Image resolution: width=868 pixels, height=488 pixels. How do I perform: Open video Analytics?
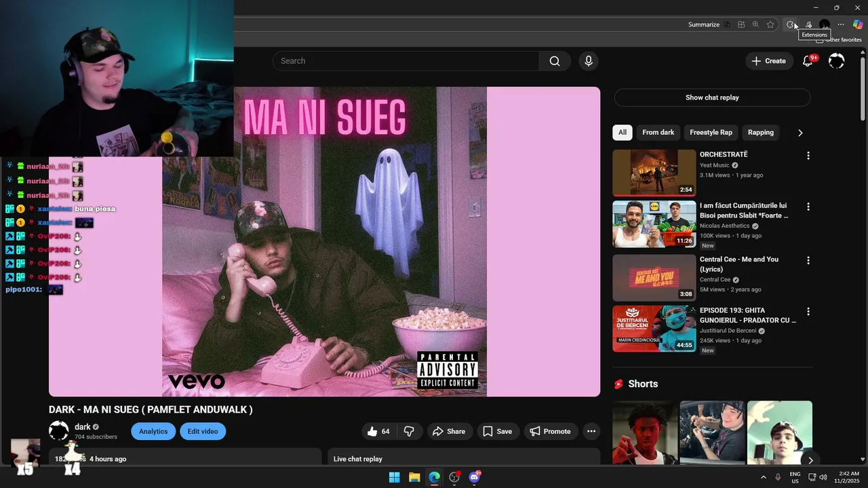click(x=153, y=431)
